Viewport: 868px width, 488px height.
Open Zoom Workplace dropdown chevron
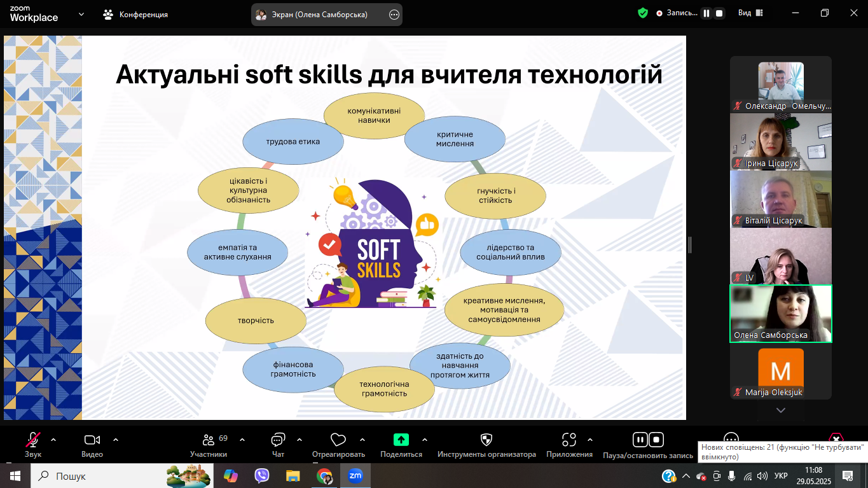[x=81, y=14]
